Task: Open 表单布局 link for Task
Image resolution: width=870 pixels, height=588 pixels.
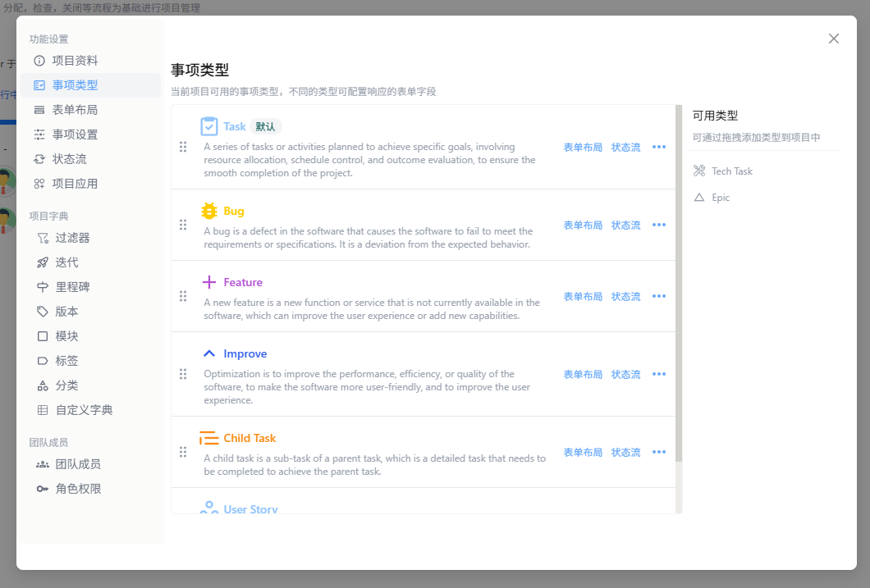Action: click(x=583, y=148)
